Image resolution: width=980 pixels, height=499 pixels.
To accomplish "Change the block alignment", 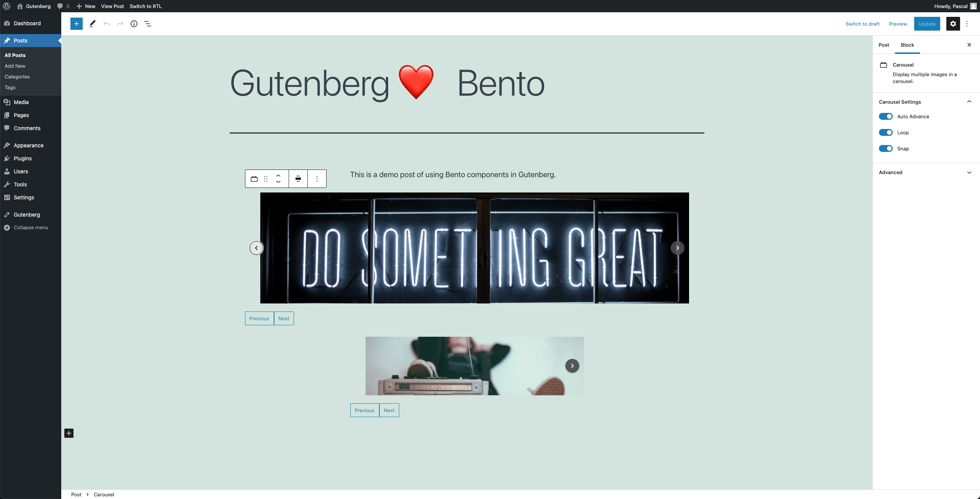I will click(298, 179).
